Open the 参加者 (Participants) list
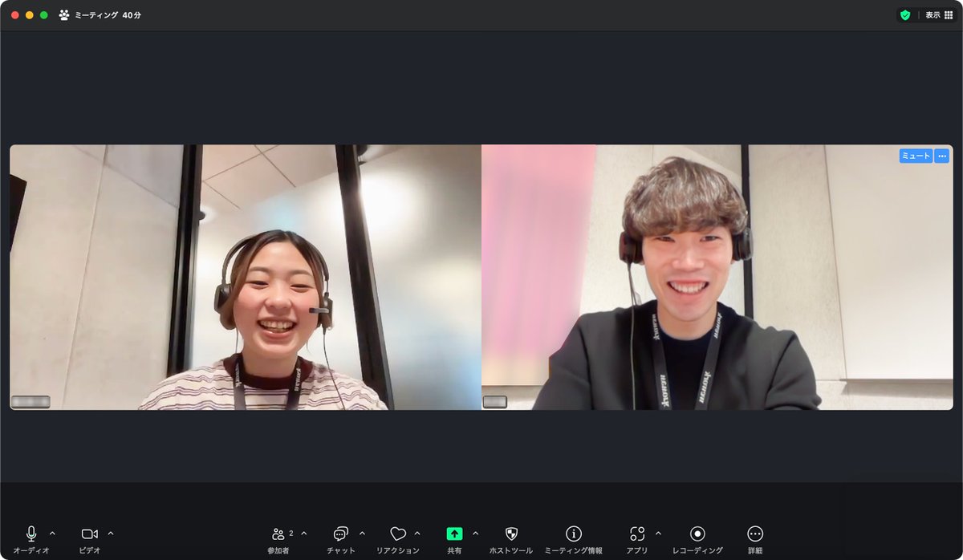963x560 pixels. coord(277,534)
